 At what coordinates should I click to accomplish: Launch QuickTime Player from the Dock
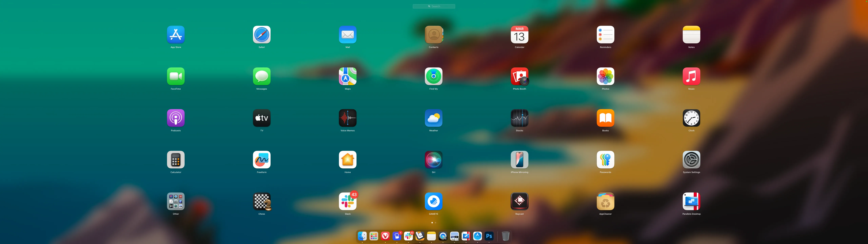point(443,236)
